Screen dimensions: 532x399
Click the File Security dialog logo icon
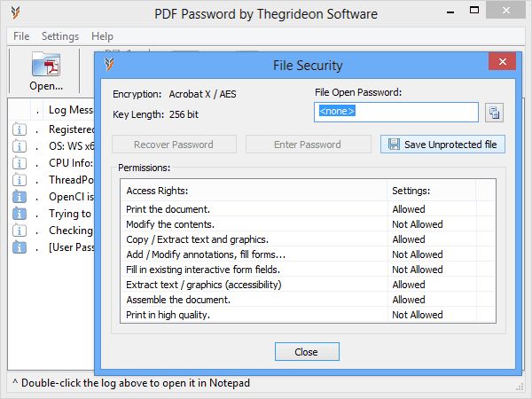coord(109,64)
